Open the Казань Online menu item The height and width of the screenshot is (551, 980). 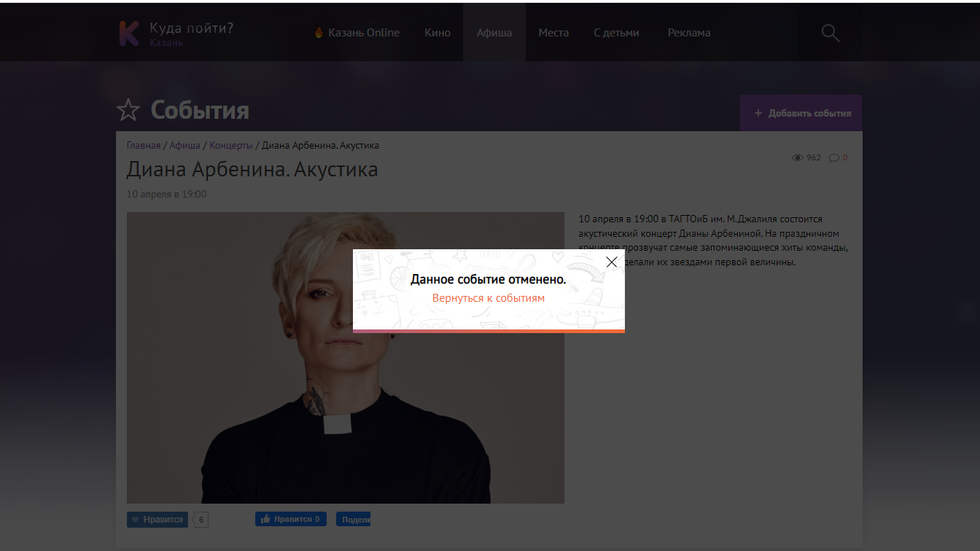(x=357, y=33)
